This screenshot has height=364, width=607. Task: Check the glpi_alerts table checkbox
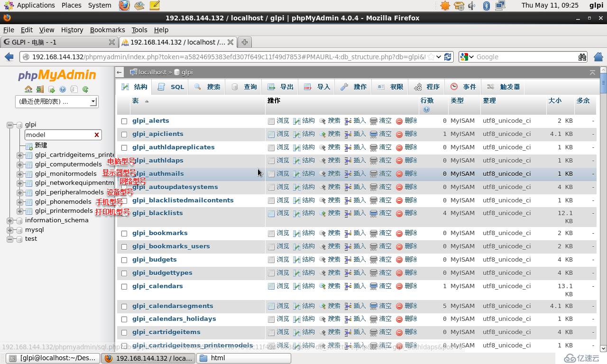tap(124, 121)
